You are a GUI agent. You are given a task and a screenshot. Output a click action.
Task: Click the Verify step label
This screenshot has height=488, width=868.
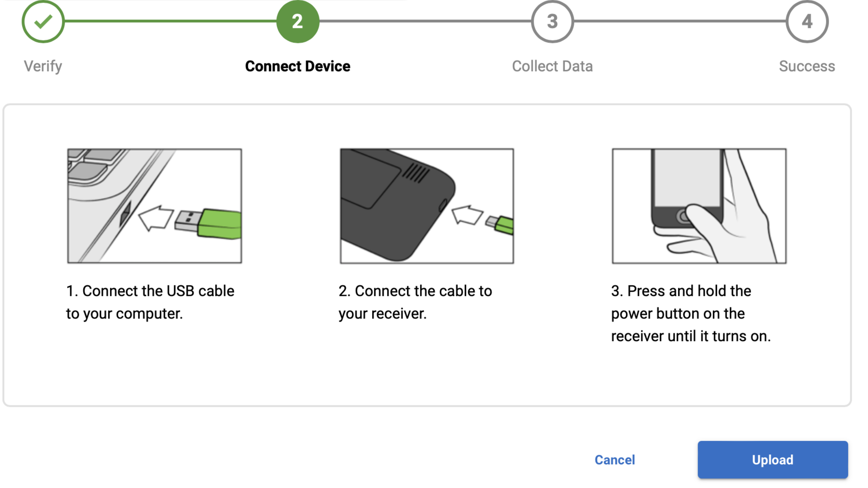pyautogui.click(x=43, y=66)
